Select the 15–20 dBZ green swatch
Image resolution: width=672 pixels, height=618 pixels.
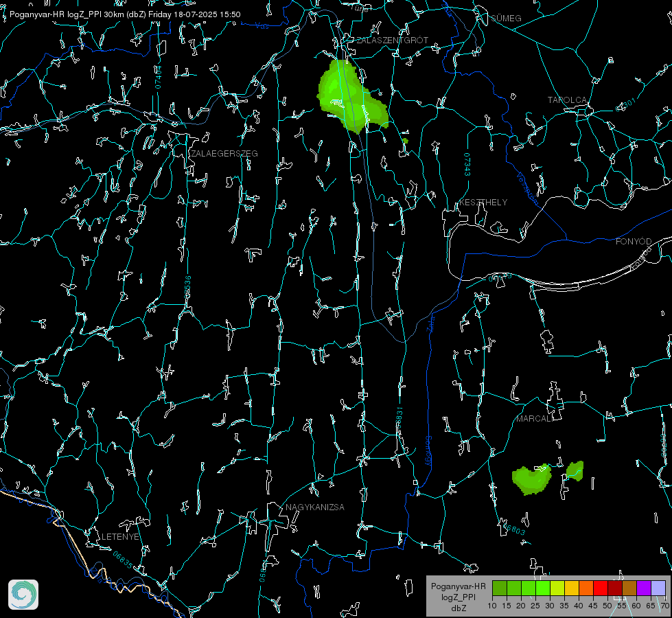(x=514, y=588)
